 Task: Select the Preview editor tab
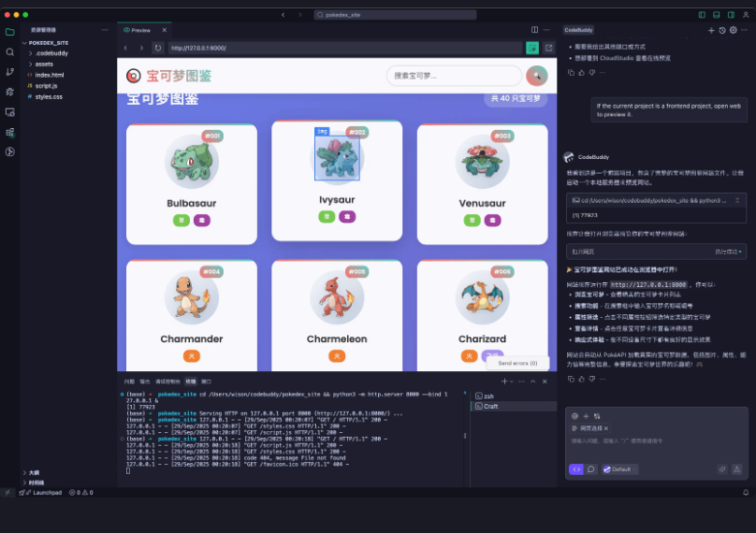[x=140, y=30]
